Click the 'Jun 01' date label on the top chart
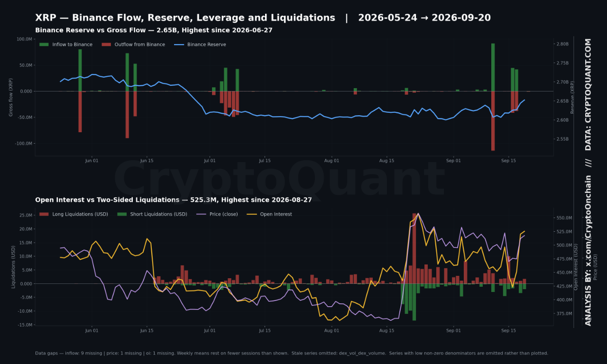Viewport: 607px width, 364px height. [x=92, y=161]
